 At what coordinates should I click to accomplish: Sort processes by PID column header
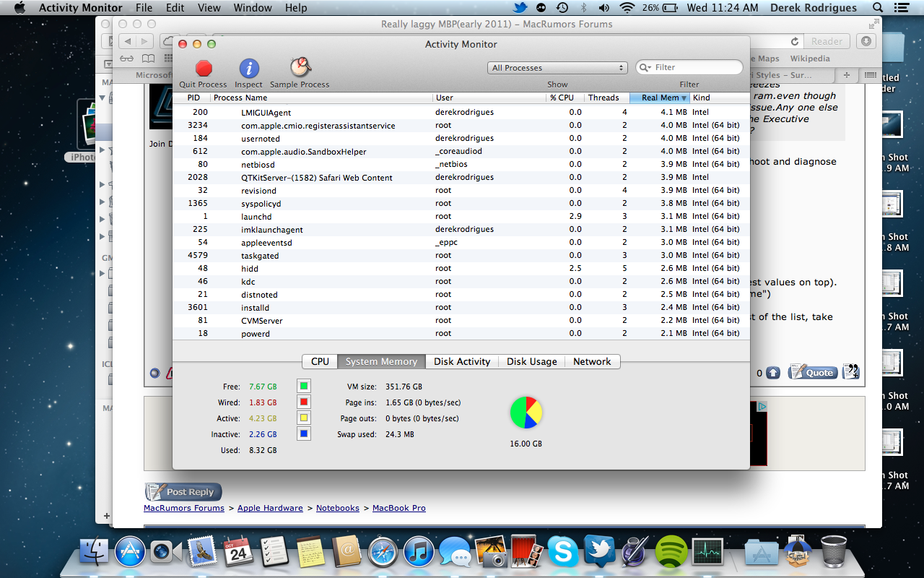coord(192,98)
